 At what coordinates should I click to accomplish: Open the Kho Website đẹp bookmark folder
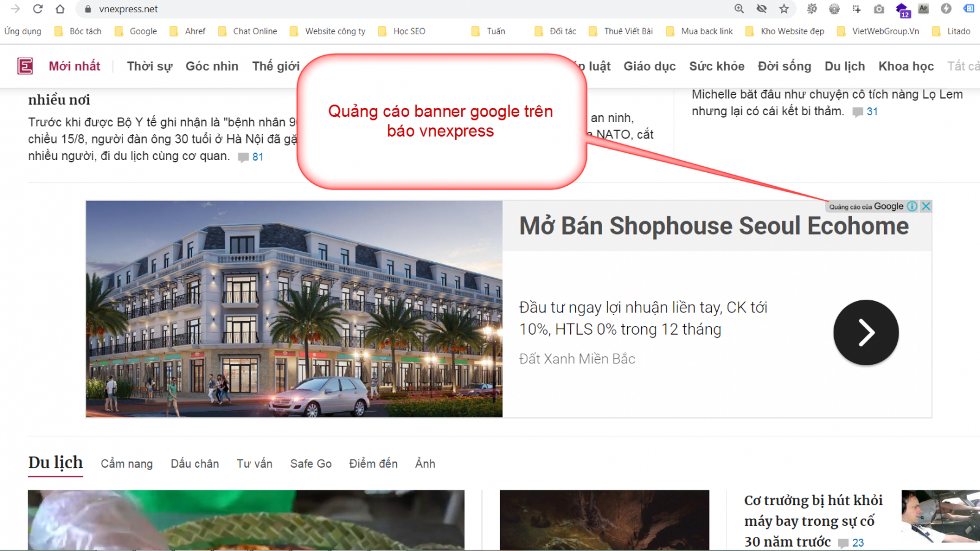785,31
